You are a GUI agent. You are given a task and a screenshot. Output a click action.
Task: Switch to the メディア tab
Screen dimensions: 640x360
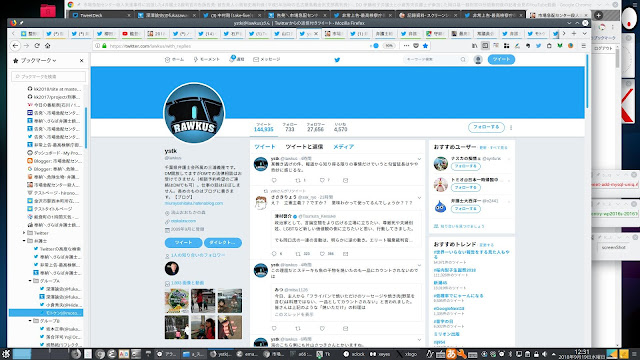pos(343,147)
